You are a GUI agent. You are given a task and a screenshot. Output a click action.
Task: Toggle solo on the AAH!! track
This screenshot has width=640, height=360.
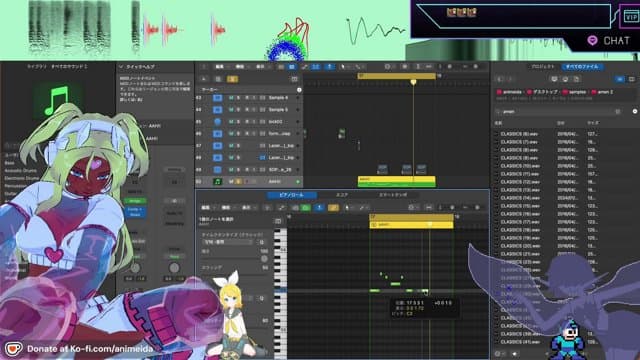pyautogui.click(x=238, y=181)
